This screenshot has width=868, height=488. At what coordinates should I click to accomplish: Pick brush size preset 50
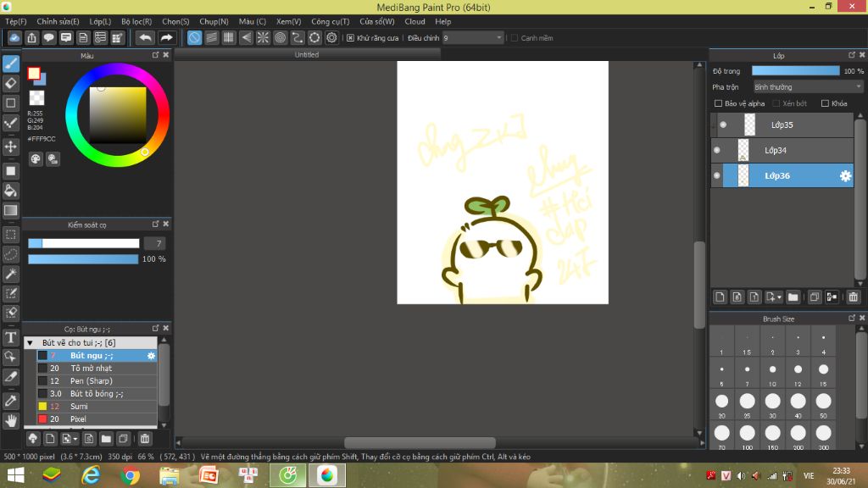click(x=824, y=404)
